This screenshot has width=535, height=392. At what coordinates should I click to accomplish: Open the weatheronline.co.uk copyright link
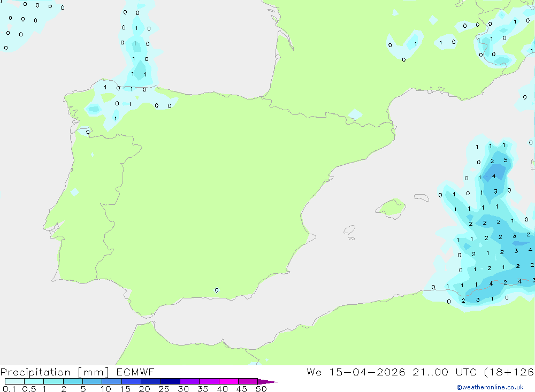[x=490, y=387]
